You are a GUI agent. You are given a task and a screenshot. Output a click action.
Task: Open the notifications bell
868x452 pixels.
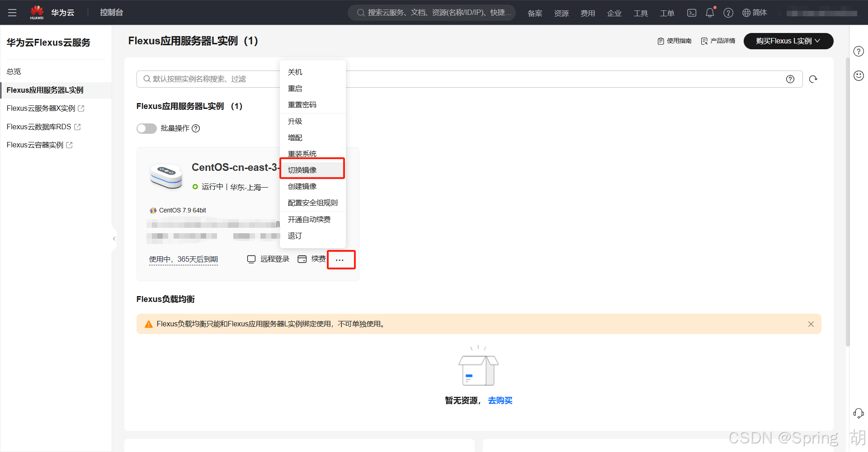pyautogui.click(x=710, y=13)
